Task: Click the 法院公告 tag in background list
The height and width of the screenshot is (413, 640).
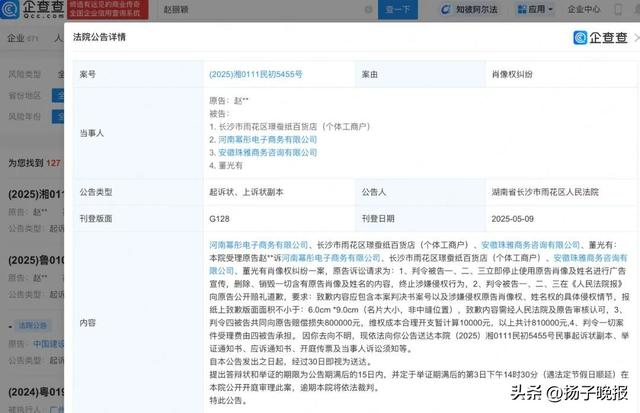Action: pos(33,325)
